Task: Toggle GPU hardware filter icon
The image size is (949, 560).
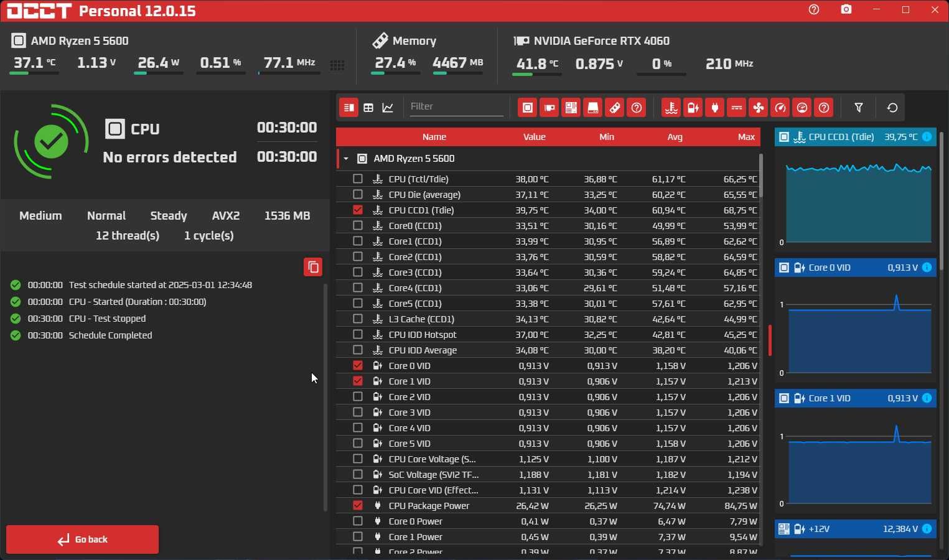Action: pyautogui.click(x=549, y=108)
